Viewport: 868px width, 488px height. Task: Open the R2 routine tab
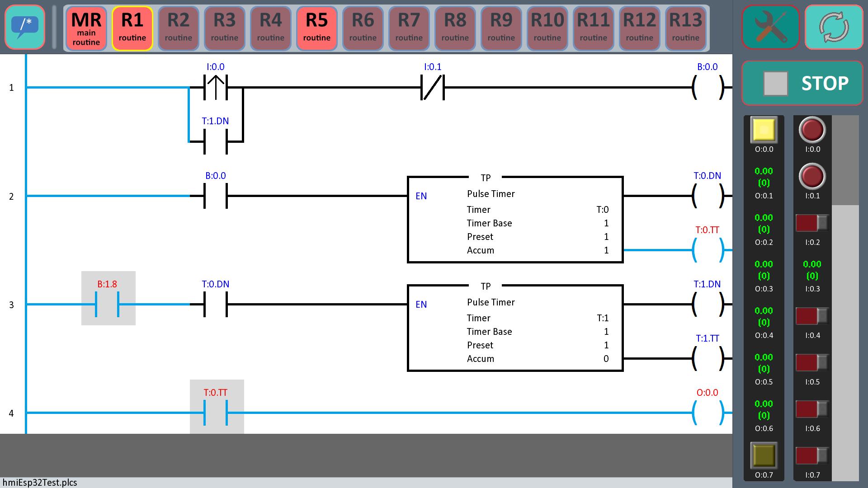coord(179,28)
